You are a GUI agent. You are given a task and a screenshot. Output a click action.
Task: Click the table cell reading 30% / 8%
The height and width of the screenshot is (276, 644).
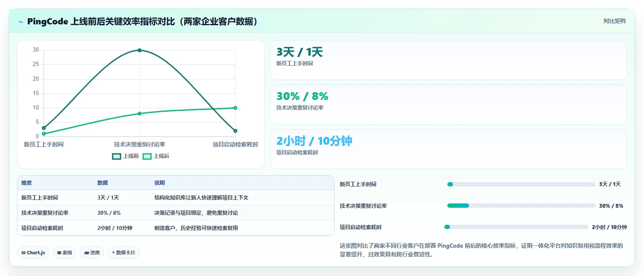(109, 213)
